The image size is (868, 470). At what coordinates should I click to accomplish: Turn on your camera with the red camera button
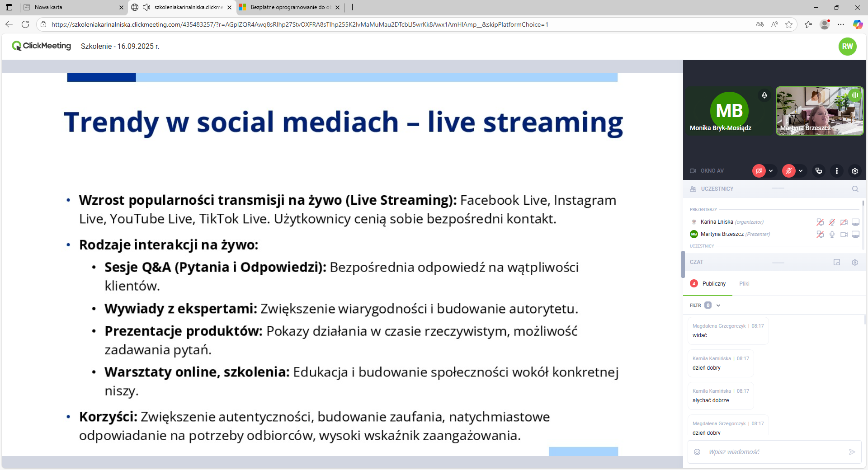point(759,171)
